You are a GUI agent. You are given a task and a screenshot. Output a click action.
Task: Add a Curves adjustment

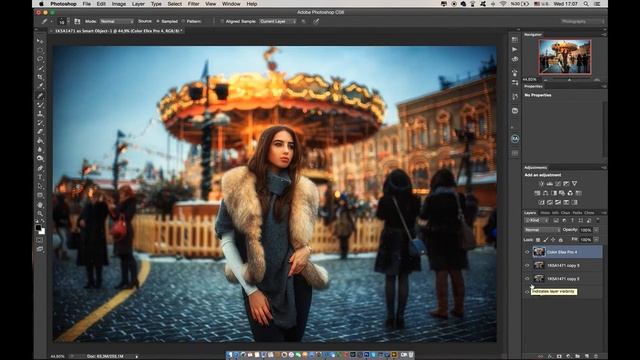click(558, 184)
